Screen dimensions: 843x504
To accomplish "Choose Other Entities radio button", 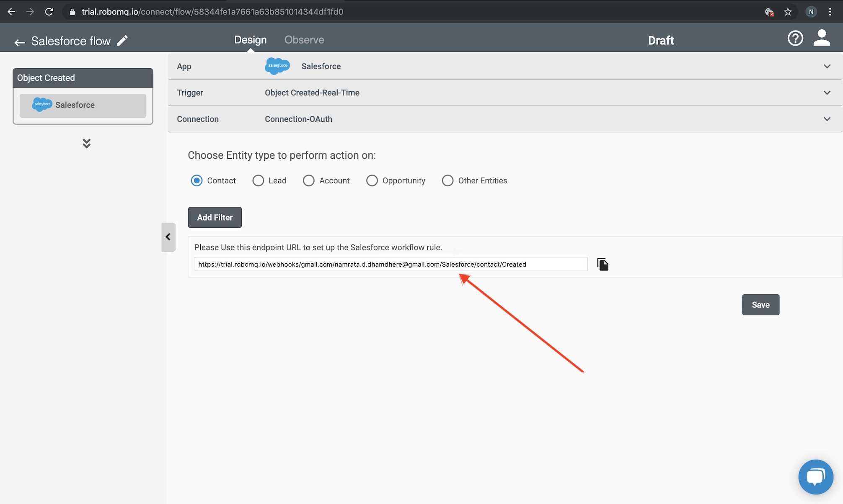I will (447, 180).
